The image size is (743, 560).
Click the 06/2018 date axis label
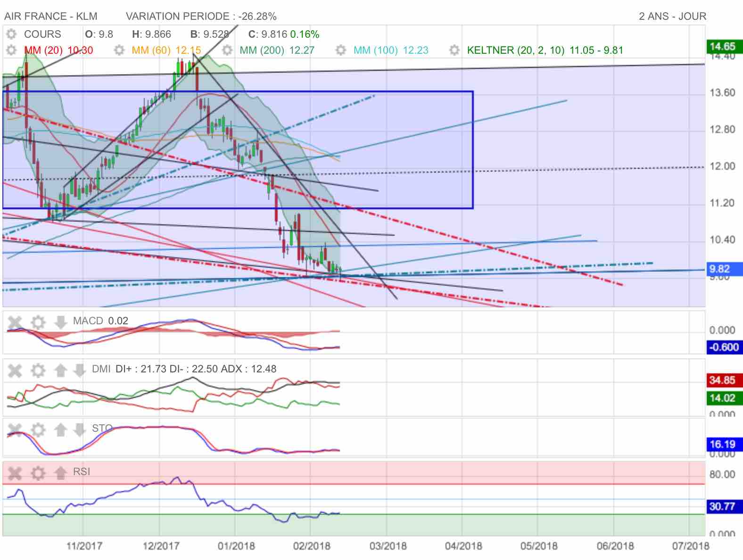pos(615,546)
